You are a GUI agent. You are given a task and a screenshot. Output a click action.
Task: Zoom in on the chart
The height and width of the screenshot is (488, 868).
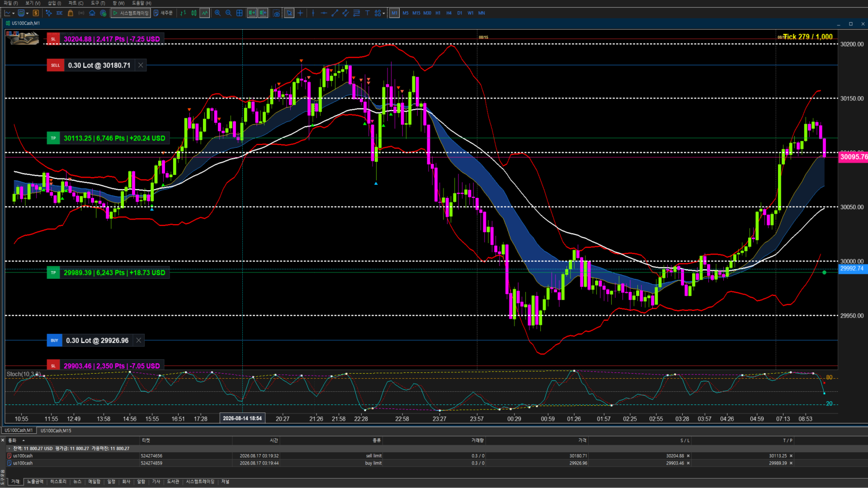[217, 13]
